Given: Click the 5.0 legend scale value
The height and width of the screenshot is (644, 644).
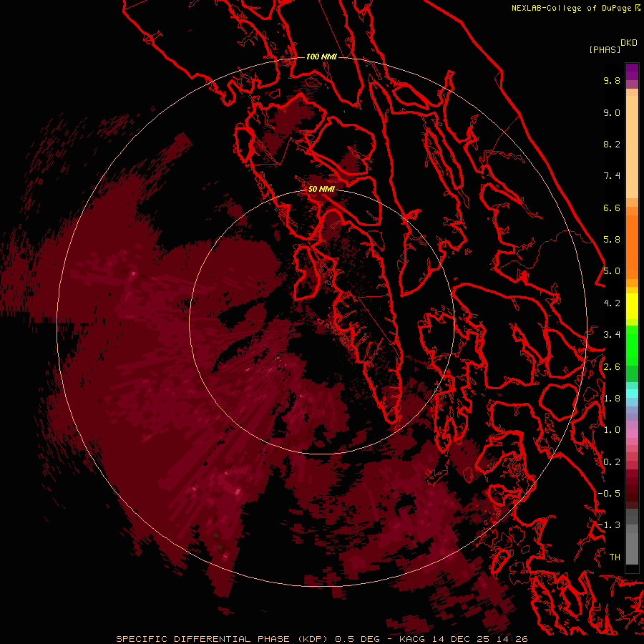Looking at the screenshot, I should coord(612,271).
